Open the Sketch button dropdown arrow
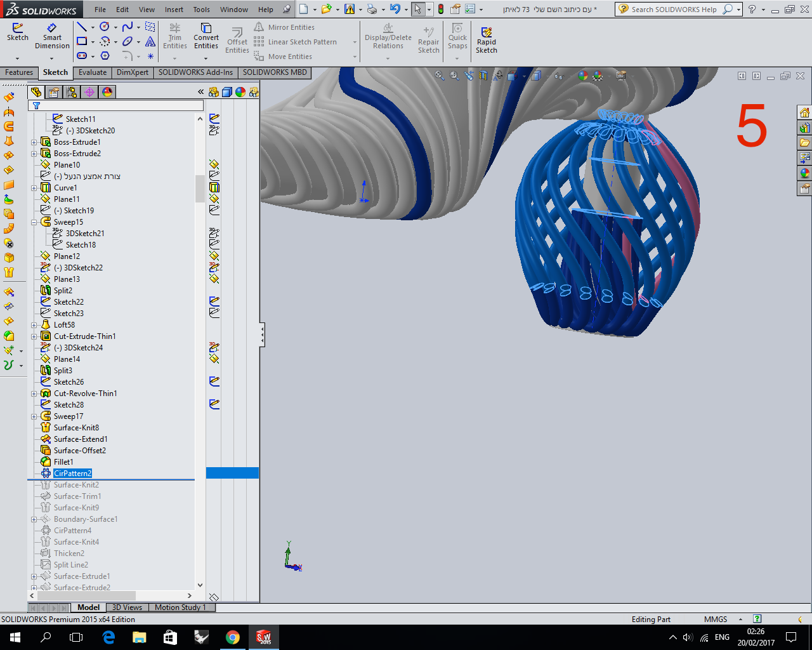This screenshot has height=650, width=812. click(18, 58)
